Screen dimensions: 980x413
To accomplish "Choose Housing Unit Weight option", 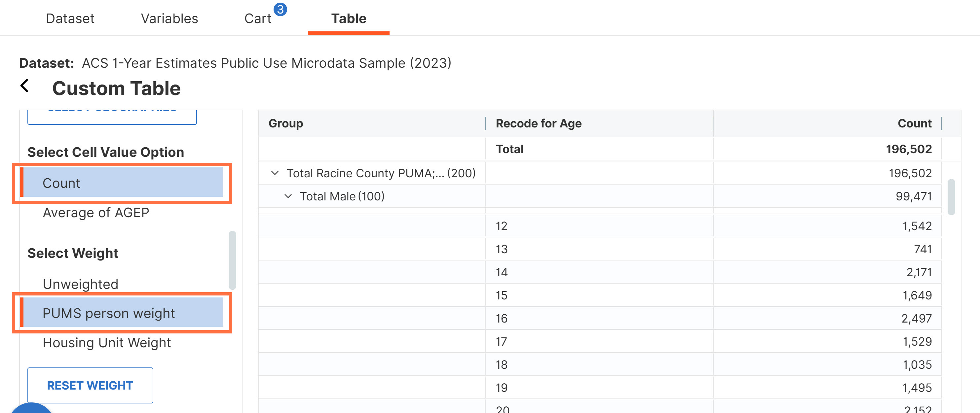I will click(107, 343).
